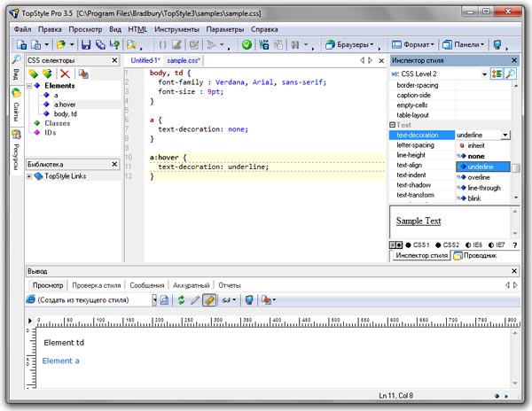
Task: Click the first tag icon in CSS selectors panel
Action: click(x=34, y=74)
